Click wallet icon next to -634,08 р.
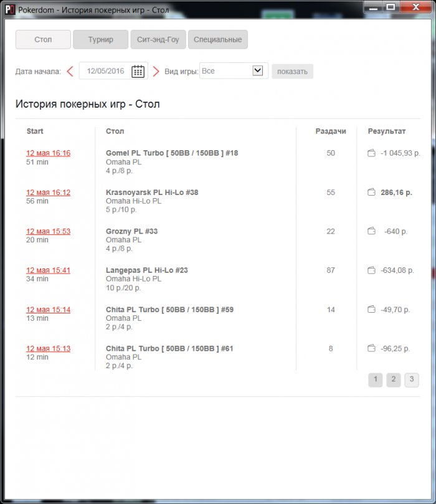Image resolution: width=436 pixels, height=504 pixels. click(371, 270)
